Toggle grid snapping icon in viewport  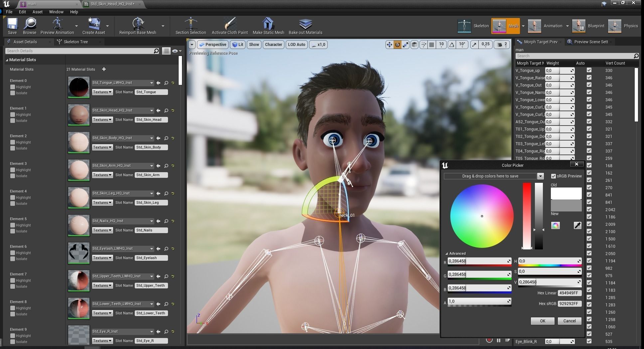tap(432, 45)
